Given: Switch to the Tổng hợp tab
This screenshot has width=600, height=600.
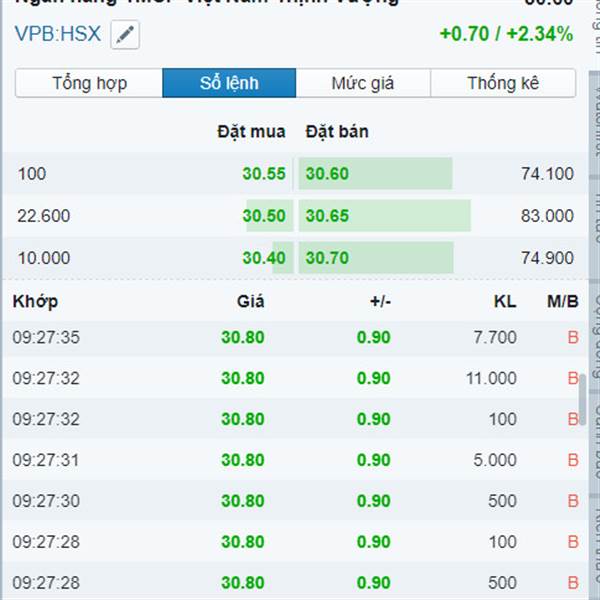Looking at the screenshot, I should [x=89, y=83].
